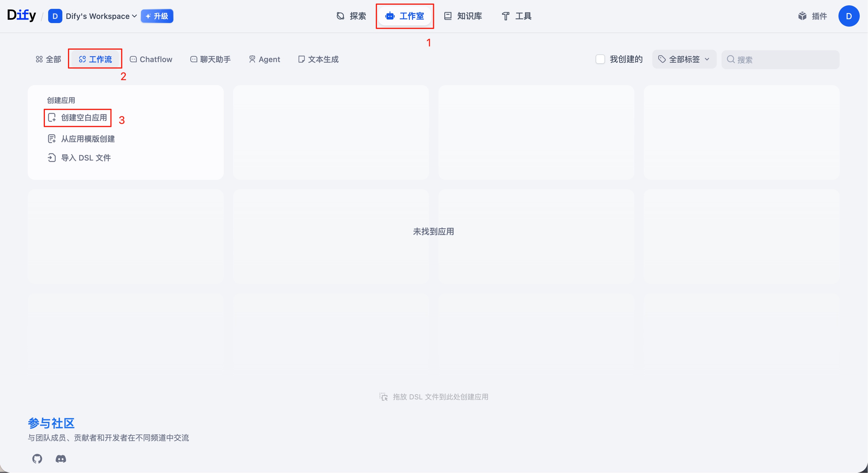Enable the 我创建的 filter checkbox
Screen dimensions: 868x473
600,59
